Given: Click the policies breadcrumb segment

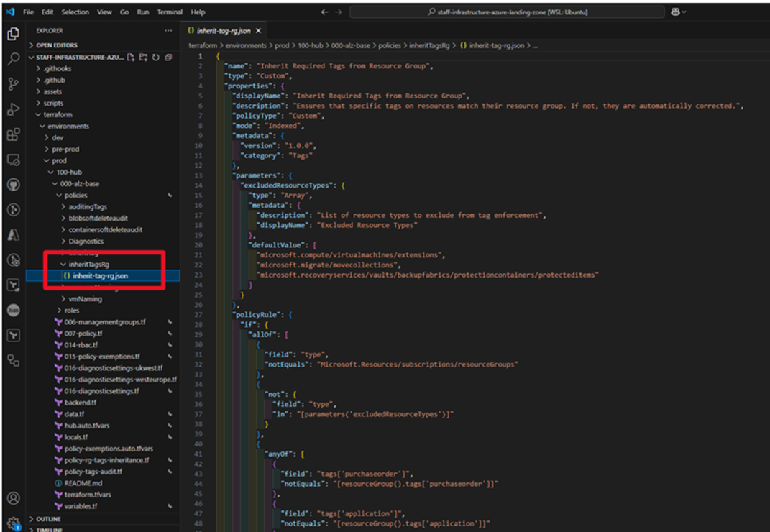Looking at the screenshot, I should tap(390, 45).
